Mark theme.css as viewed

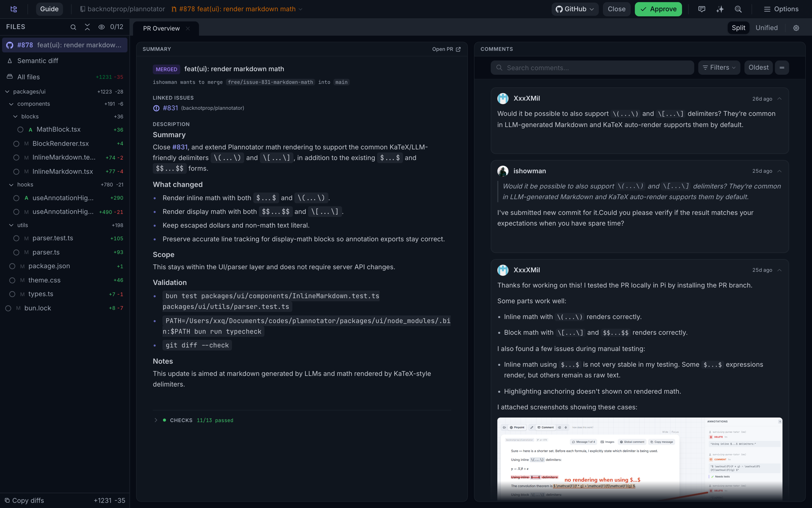(12, 280)
